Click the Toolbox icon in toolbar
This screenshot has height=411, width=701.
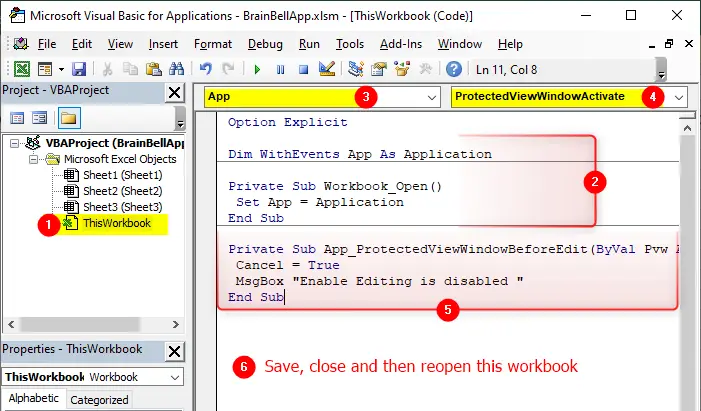click(x=425, y=69)
